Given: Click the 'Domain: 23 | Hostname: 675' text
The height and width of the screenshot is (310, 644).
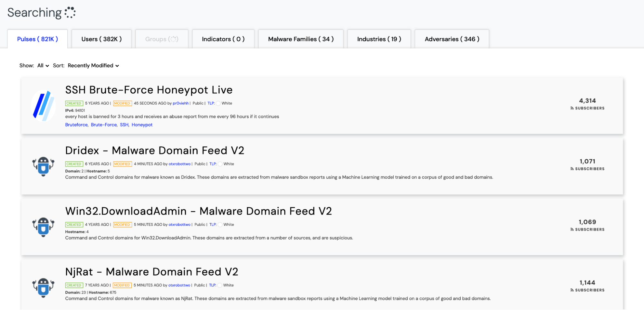Looking at the screenshot, I should click(91, 293).
